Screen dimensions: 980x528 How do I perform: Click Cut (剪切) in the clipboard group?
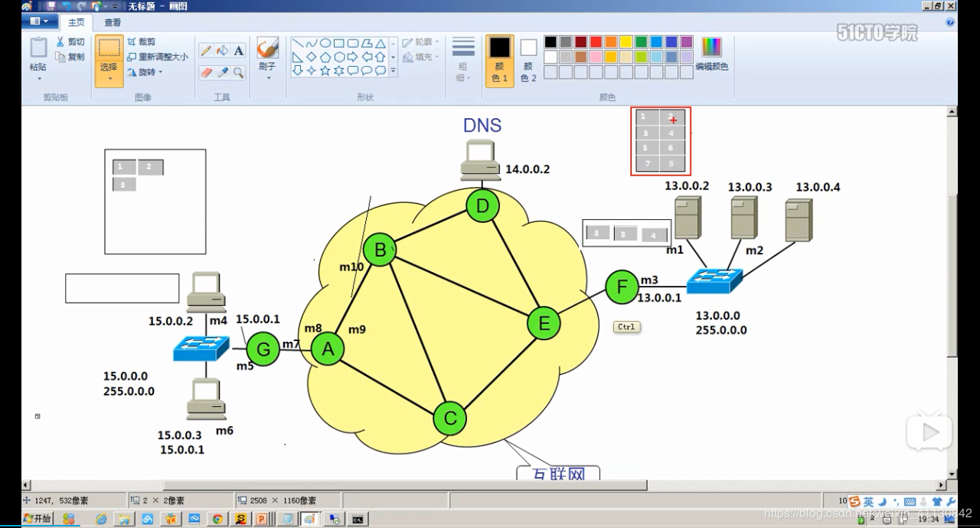tap(70, 42)
